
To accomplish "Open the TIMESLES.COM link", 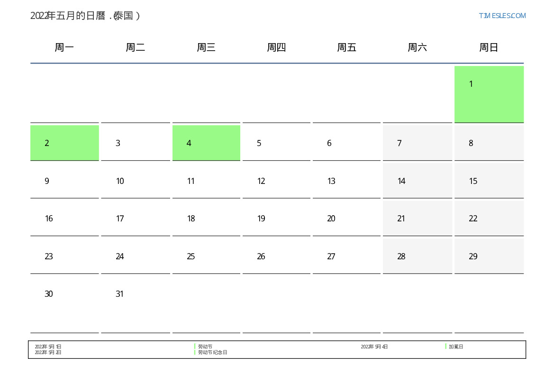I will point(502,16).
